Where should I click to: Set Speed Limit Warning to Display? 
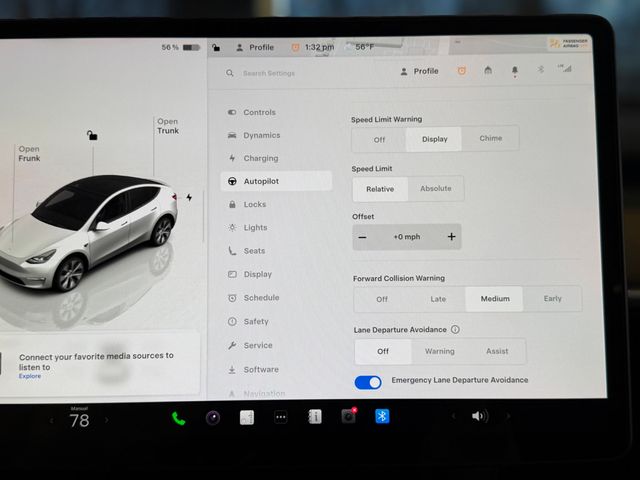(434, 139)
